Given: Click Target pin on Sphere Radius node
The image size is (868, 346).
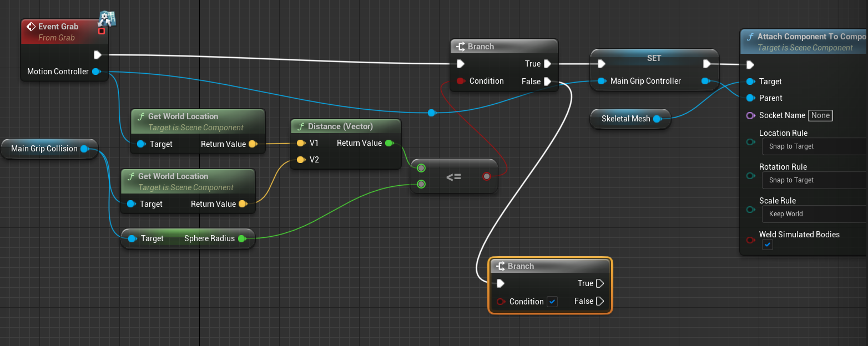Looking at the screenshot, I should pos(132,238).
